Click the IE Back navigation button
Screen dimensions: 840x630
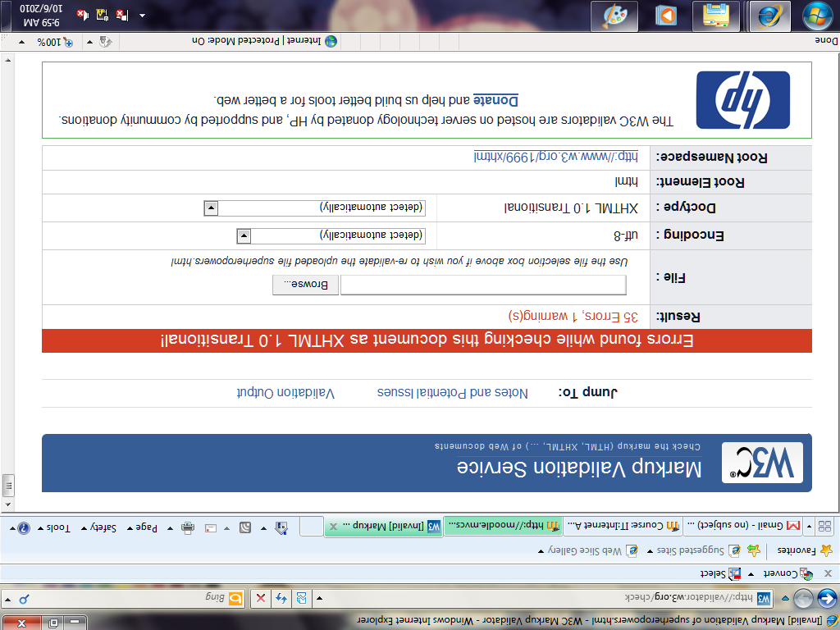point(827,598)
